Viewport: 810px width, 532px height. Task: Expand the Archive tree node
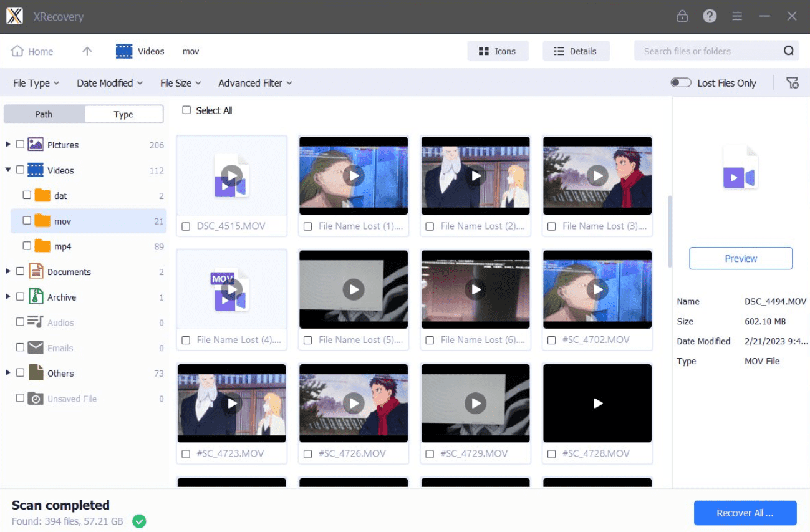click(x=7, y=296)
